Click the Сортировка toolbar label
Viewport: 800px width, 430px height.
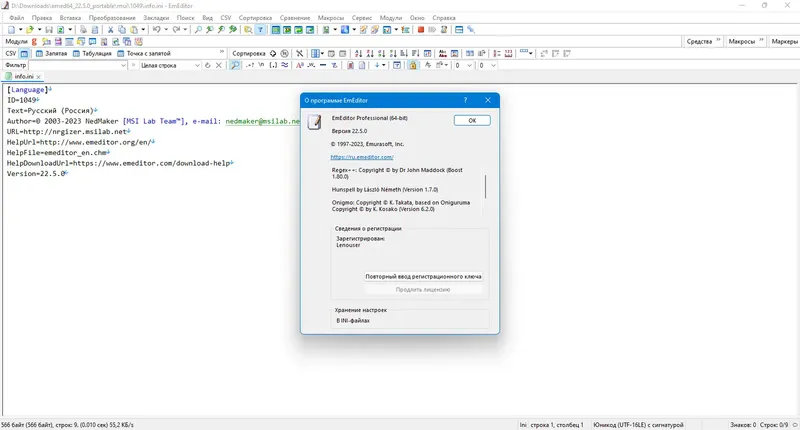[248, 53]
